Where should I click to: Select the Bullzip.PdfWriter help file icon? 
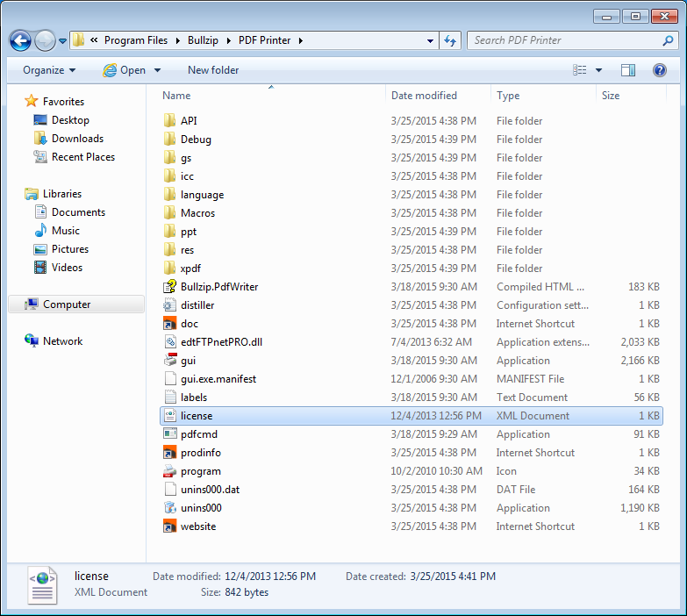(x=169, y=287)
